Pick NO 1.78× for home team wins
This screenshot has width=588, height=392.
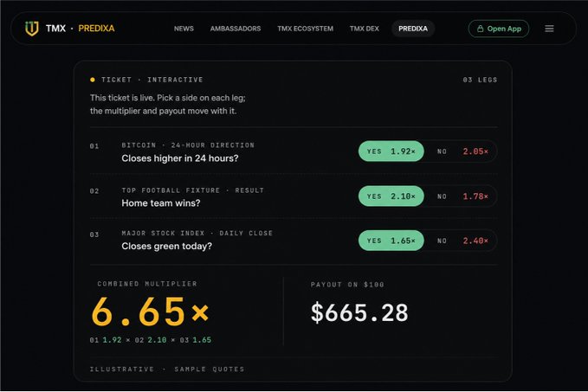pos(462,196)
